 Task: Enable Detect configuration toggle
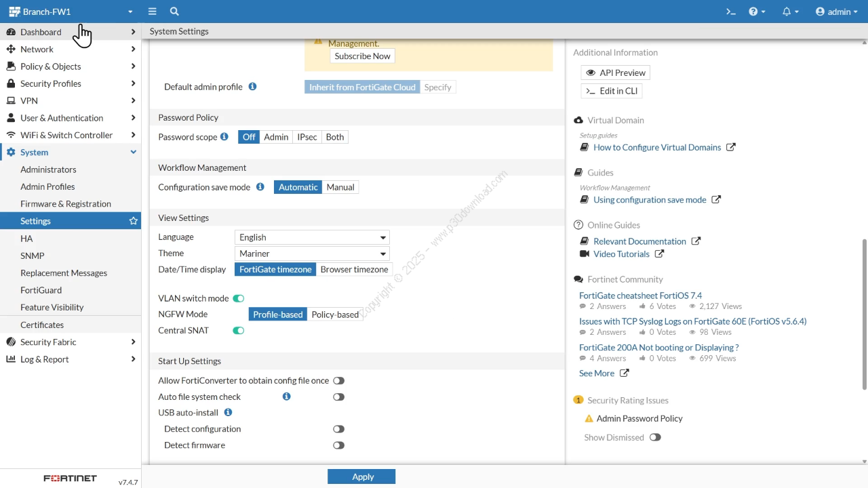coord(338,429)
